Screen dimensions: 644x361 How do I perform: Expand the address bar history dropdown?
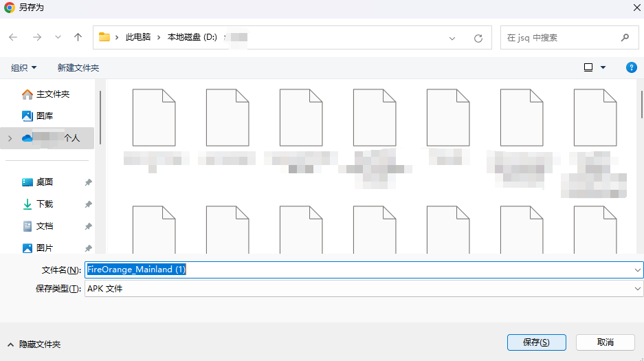452,39
